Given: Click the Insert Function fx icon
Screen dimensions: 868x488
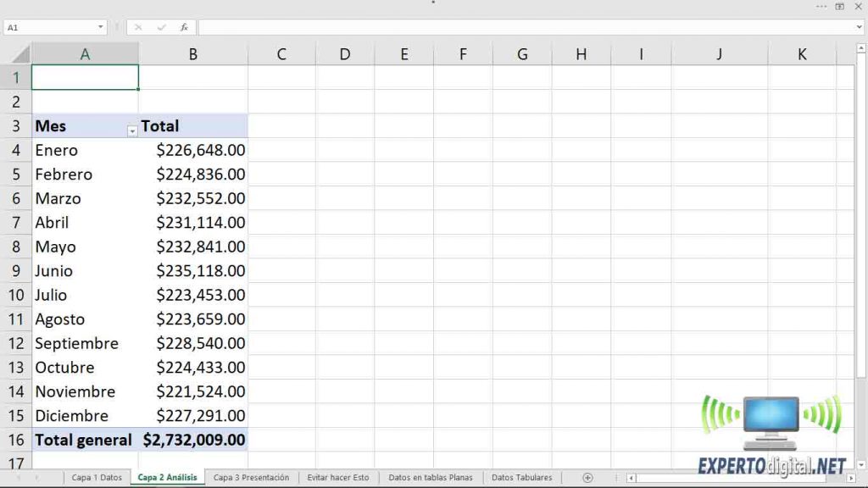Looking at the screenshot, I should coord(184,26).
